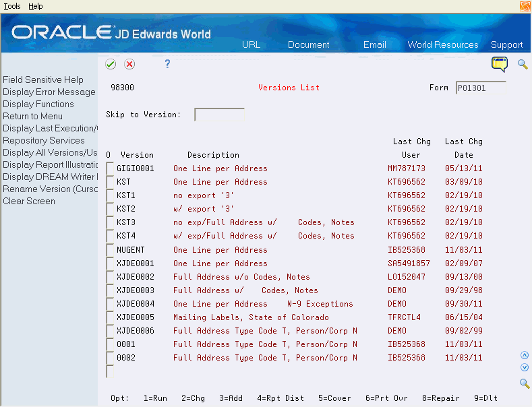Click option field for version KST4

click(110, 236)
